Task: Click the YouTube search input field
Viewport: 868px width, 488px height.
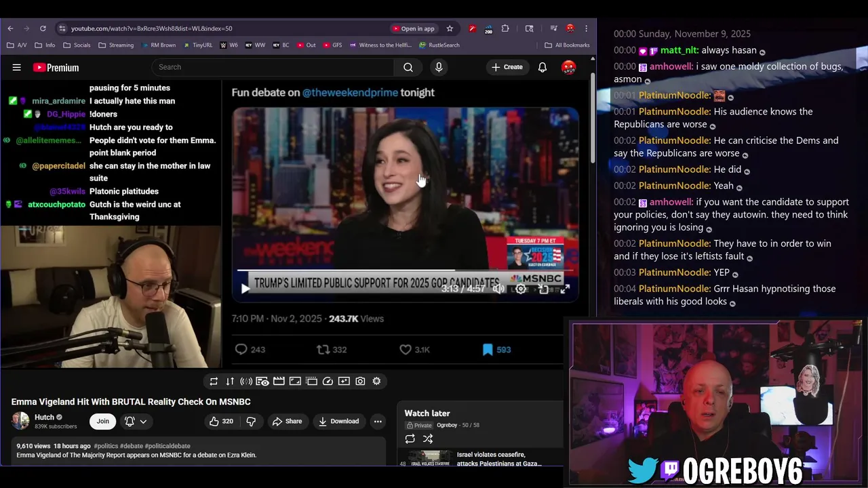Action: [x=273, y=67]
